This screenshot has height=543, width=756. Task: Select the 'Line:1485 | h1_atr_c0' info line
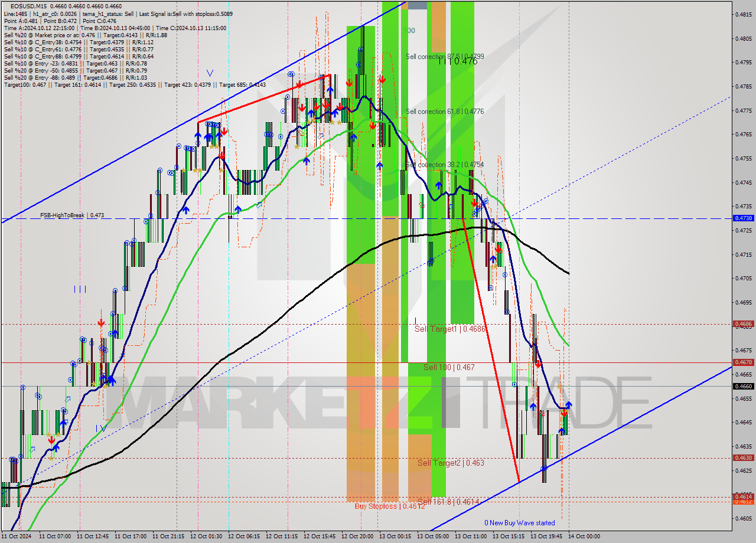[x=118, y=14]
